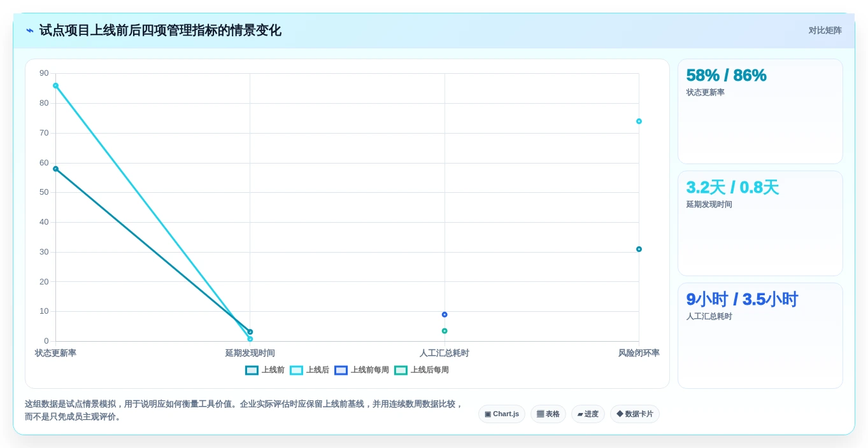
Task: Toggle the 上线前每周 legend series
Action: 362,370
